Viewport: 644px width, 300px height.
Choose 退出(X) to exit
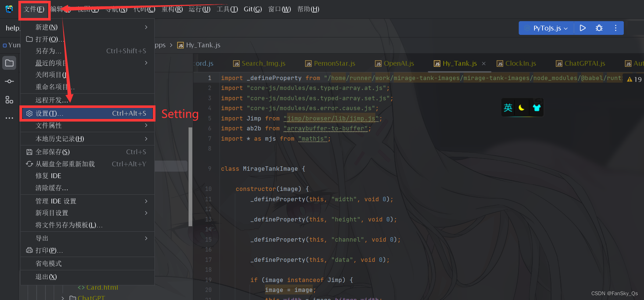tap(87, 277)
